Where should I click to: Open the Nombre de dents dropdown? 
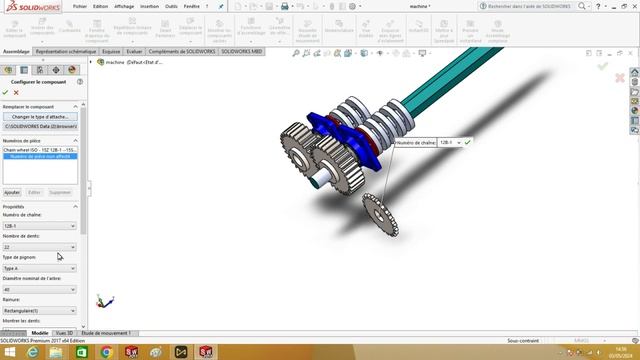pos(40,247)
